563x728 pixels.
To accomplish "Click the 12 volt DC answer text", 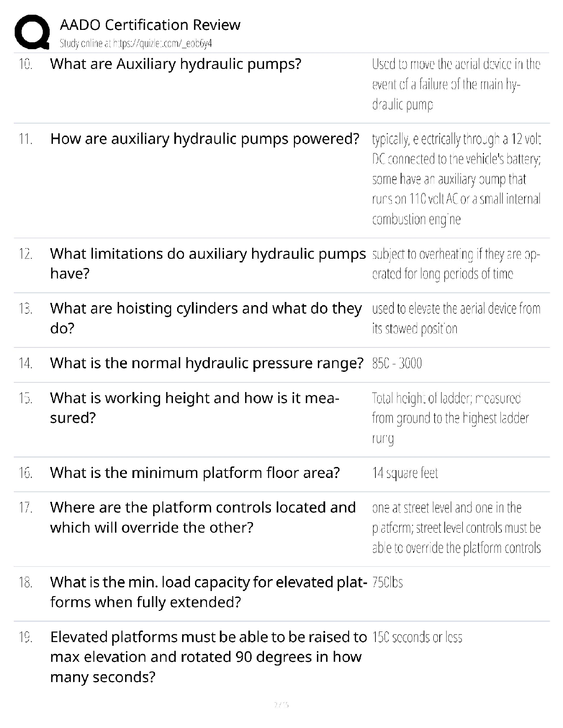I will click(x=456, y=179).
